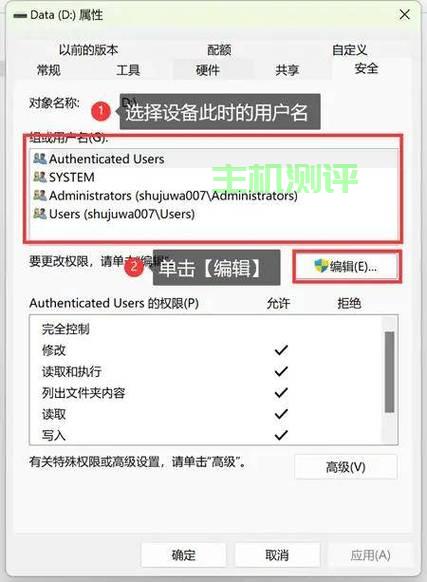Switch to the 自定义 tab
The image size is (427, 582).
click(x=349, y=50)
